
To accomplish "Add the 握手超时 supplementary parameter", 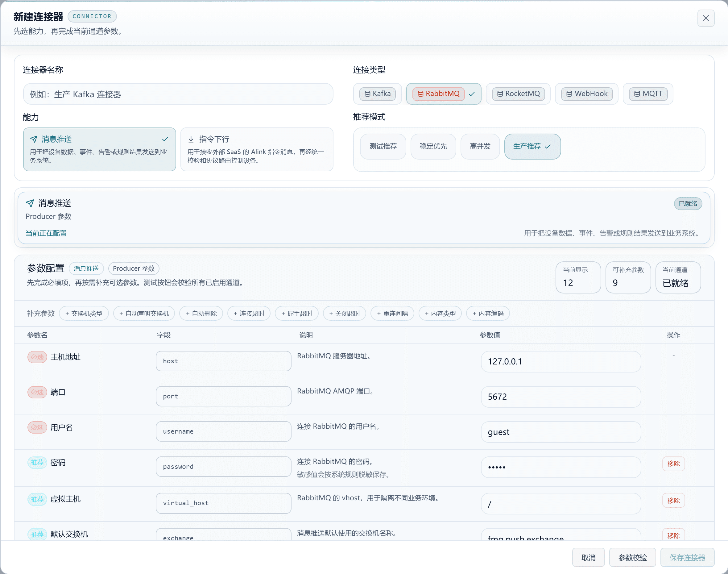I will coord(297,313).
